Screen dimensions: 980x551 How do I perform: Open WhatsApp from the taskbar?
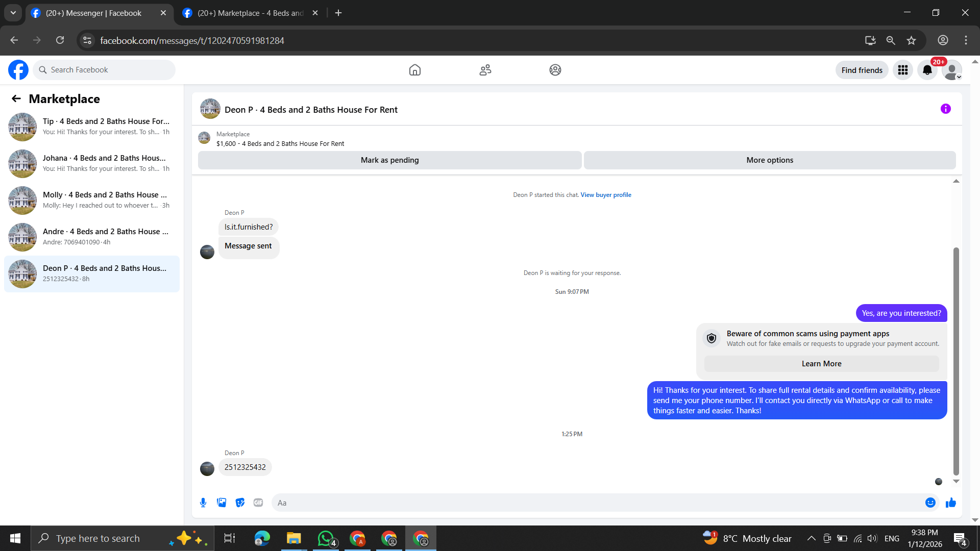[x=326, y=538]
